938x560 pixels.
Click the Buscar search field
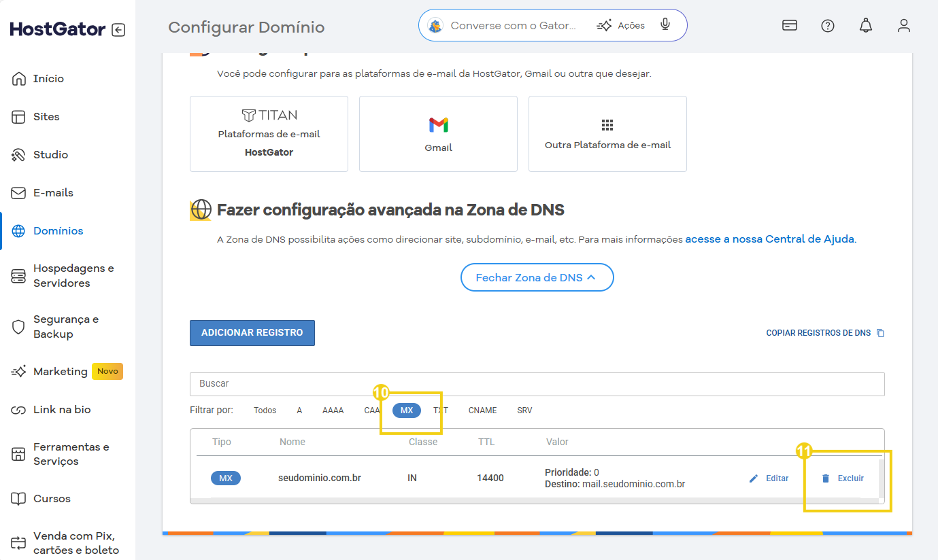coord(537,384)
